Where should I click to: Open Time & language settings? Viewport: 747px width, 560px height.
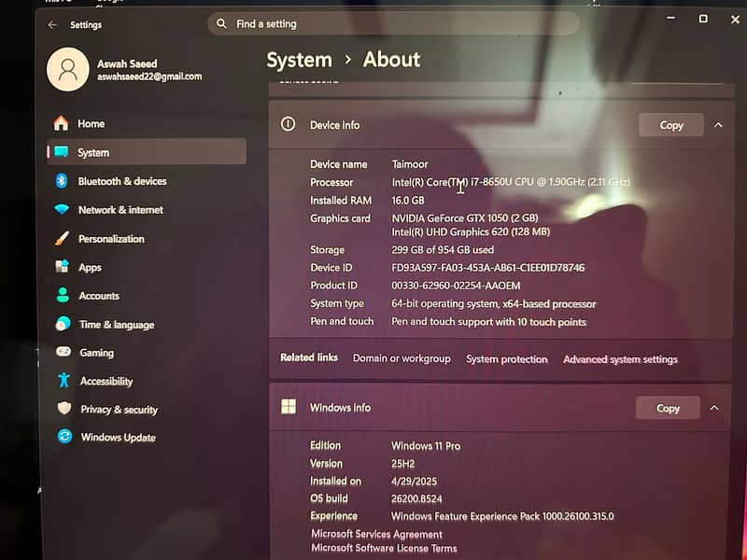pyautogui.click(x=147, y=324)
